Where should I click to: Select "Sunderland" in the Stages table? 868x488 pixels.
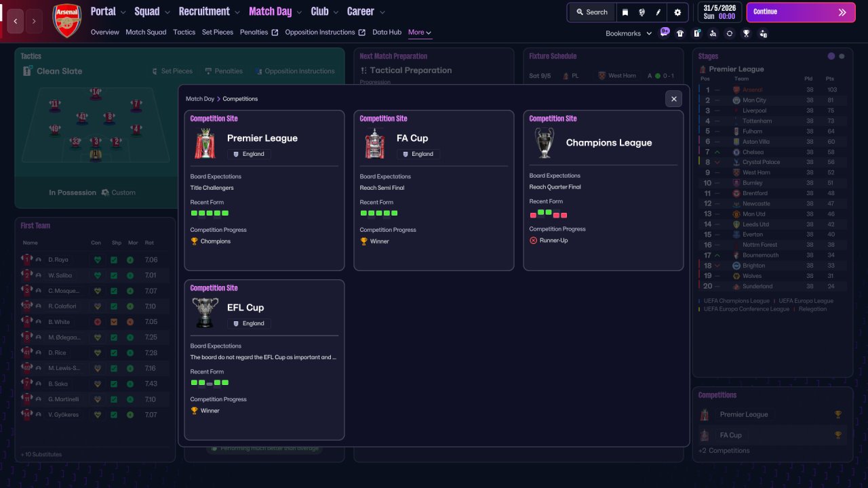tap(758, 287)
